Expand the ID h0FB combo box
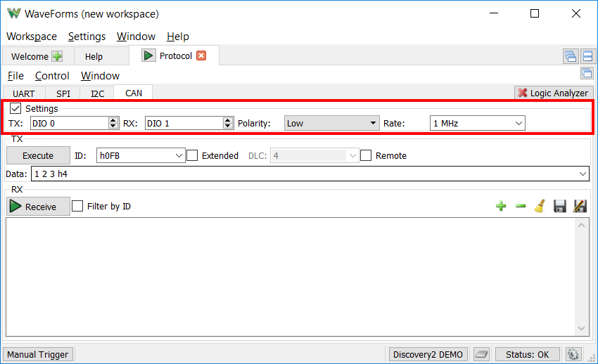Image resolution: width=598 pixels, height=364 pixels. (x=179, y=155)
